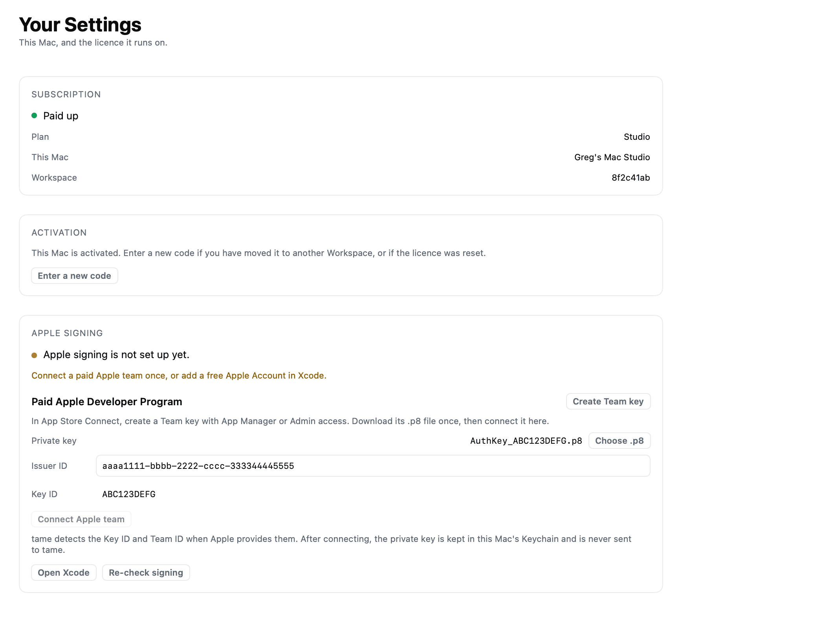Click the subtitle This Mac, and the licence
The height and width of the screenshot is (644, 825).
(x=93, y=42)
